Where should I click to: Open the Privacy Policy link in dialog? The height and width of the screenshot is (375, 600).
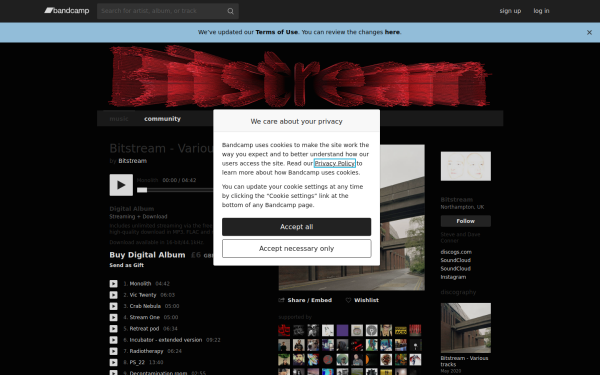coord(334,163)
